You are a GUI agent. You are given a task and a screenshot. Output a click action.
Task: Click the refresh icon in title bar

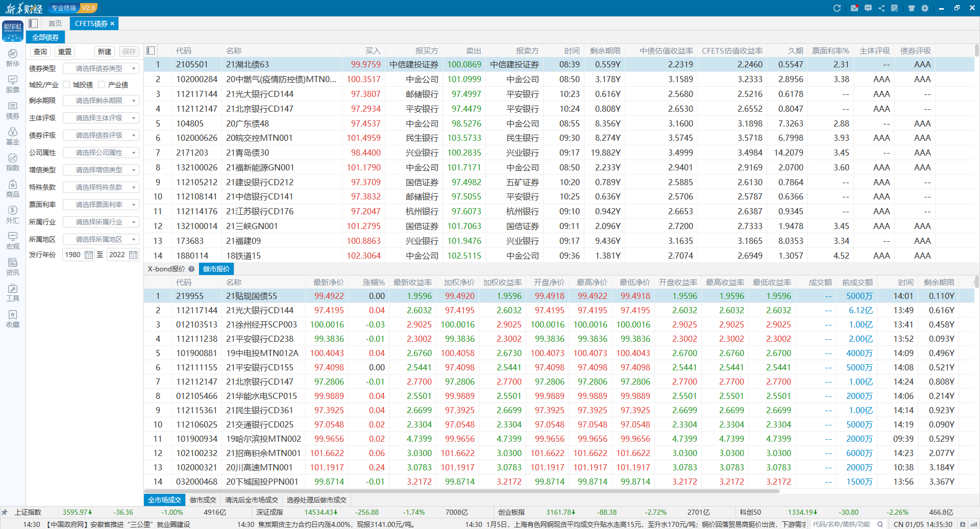click(837, 8)
